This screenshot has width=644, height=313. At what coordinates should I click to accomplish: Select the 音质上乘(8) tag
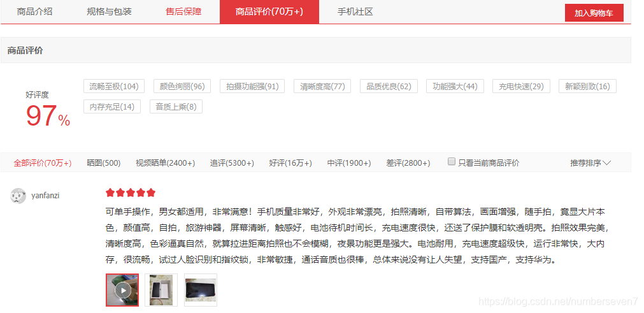pos(176,107)
